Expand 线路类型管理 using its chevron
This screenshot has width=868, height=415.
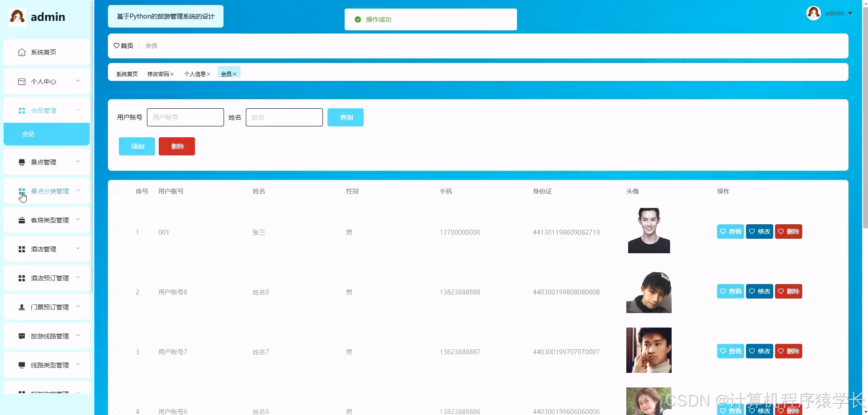[x=78, y=365]
